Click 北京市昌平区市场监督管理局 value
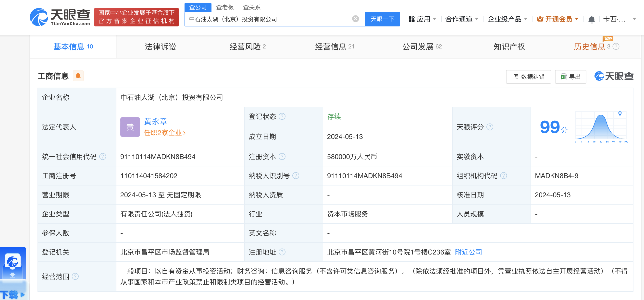The image size is (644, 300). (165, 252)
